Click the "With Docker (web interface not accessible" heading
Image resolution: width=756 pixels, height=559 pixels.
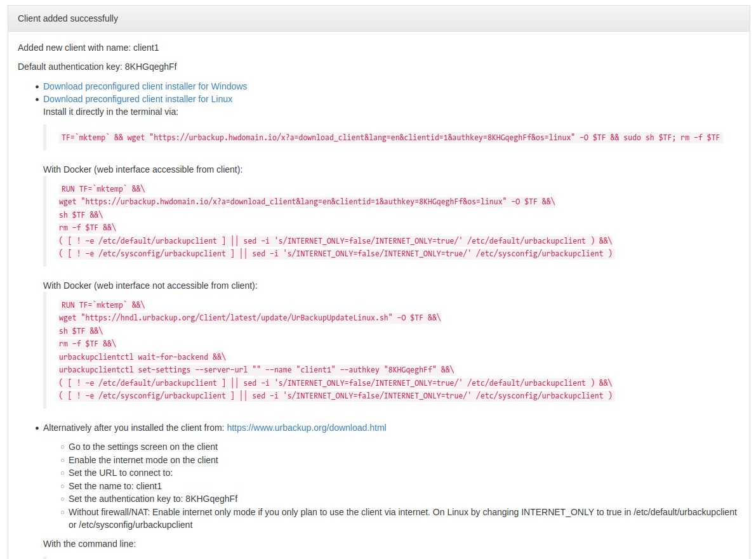(150, 286)
